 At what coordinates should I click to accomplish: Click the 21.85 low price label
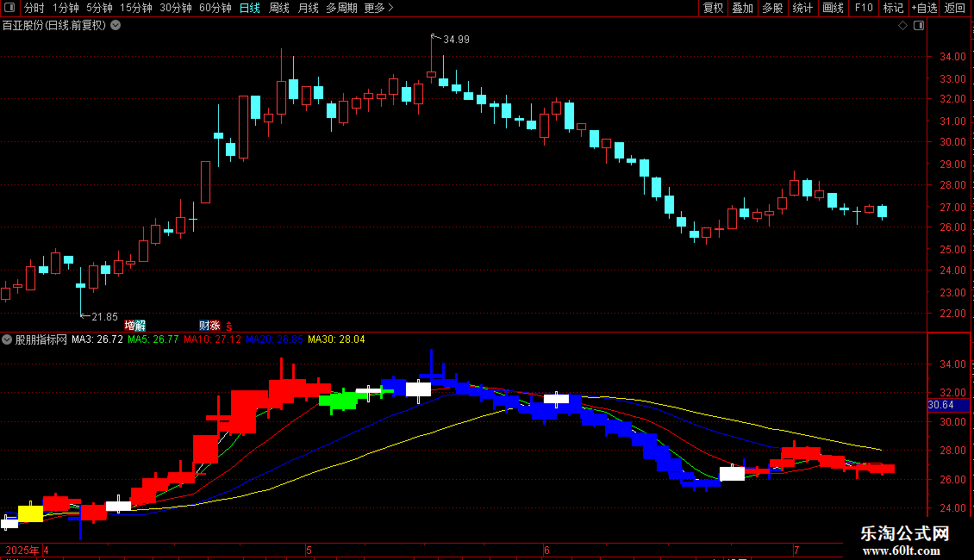pyautogui.click(x=104, y=317)
